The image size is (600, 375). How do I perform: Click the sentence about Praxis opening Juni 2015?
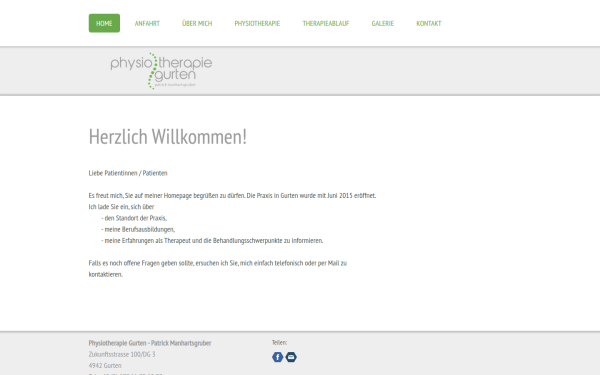(x=232, y=196)
